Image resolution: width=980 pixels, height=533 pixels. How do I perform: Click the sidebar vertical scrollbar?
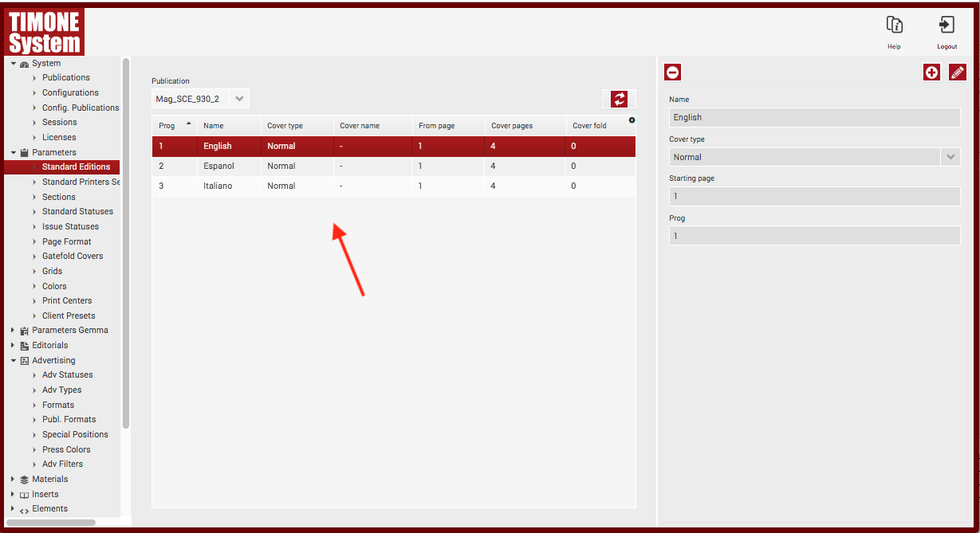125,239
